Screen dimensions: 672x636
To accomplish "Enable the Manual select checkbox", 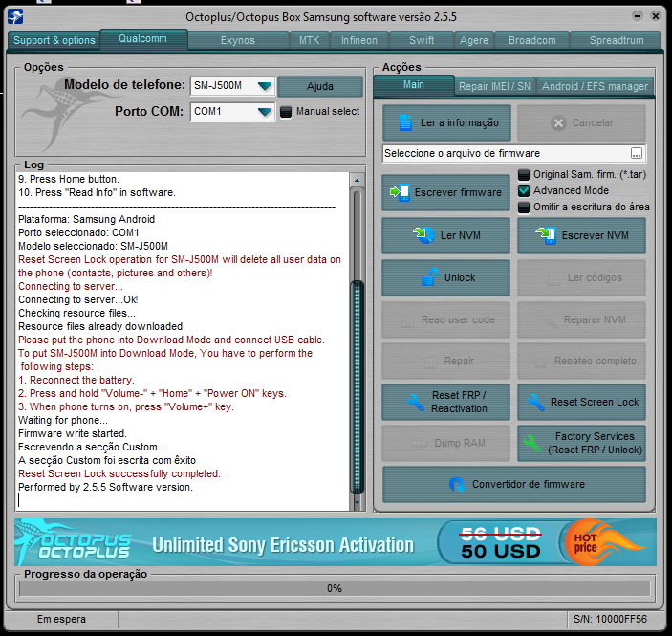I will [x=286, y=112].
